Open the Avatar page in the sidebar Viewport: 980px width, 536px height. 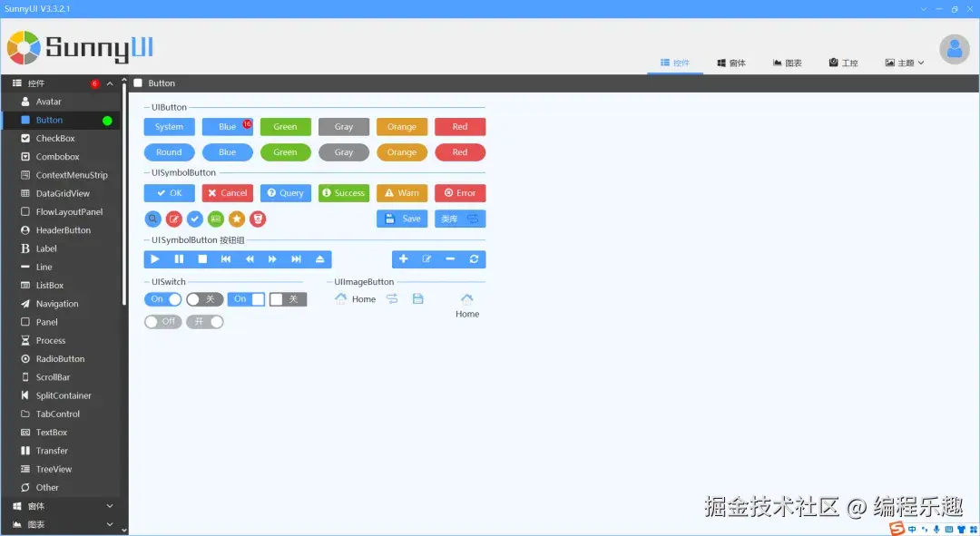coord(62,102)
